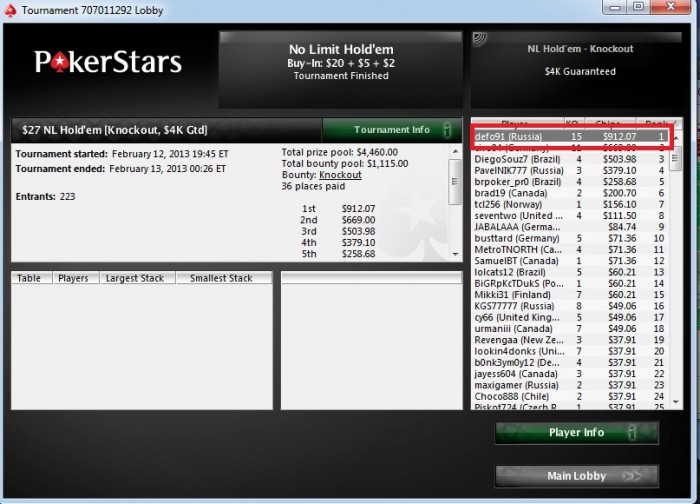This screenshot has height=504, width=700.
Task: Click the signal icon beside NL Hold'em Knockout
Action: (x=480, y=39)
